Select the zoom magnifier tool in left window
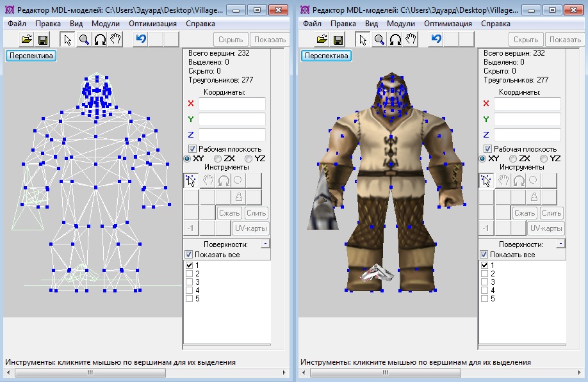Screen dimensions: 588x382 point(84,40)
